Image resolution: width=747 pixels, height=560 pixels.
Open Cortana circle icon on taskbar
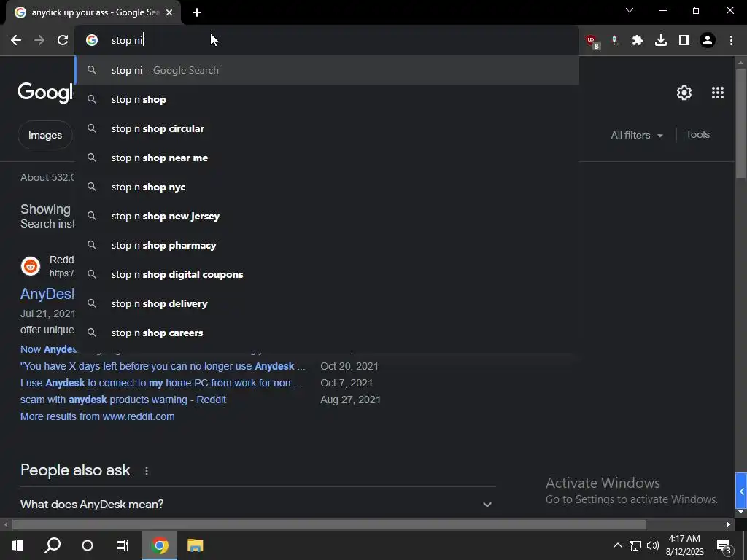click(x=88, y=545)
